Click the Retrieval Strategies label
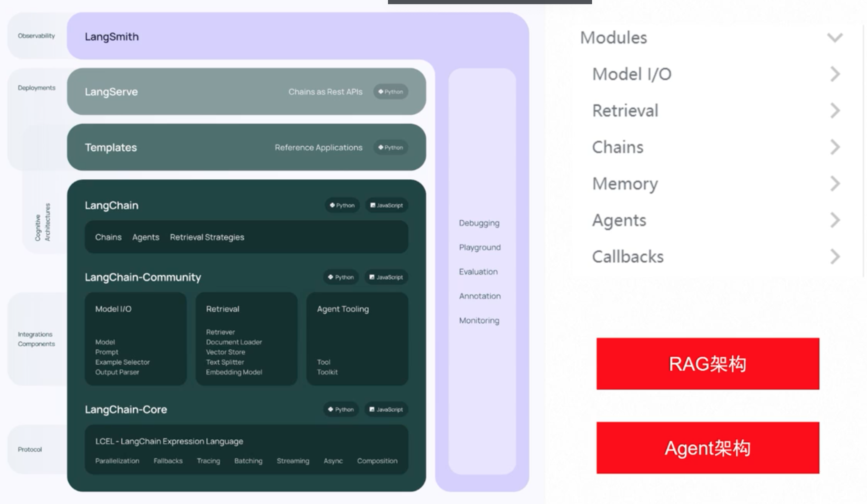This screenshot has height=504, width=867. 207,238
